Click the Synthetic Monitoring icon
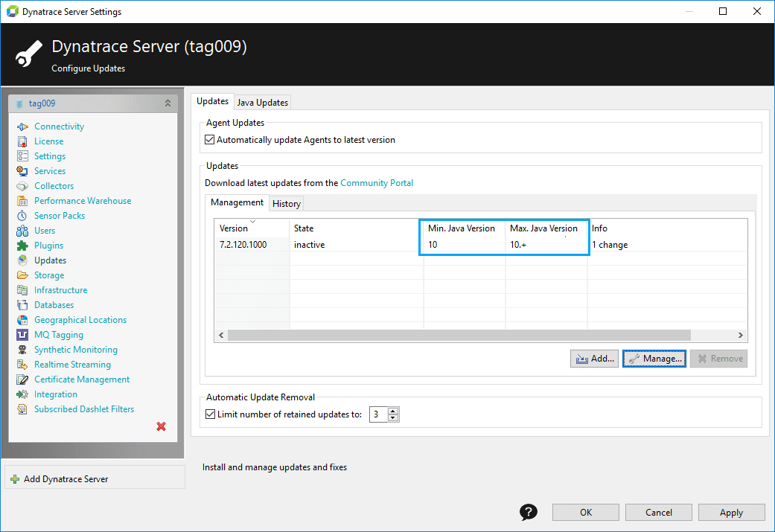The width and height of the screenshot is (775, 532). click(x=22, y=350)
